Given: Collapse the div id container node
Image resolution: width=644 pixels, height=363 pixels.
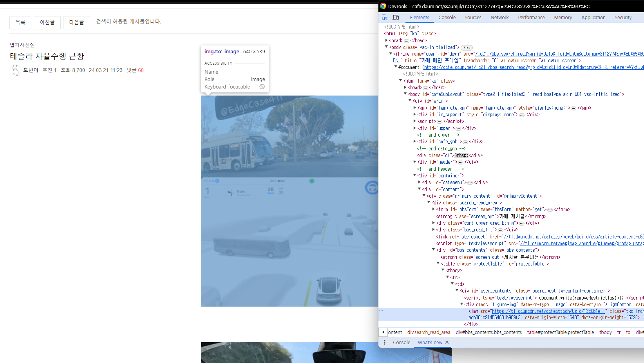Looking at the screenshot, I should pos(414,175).
